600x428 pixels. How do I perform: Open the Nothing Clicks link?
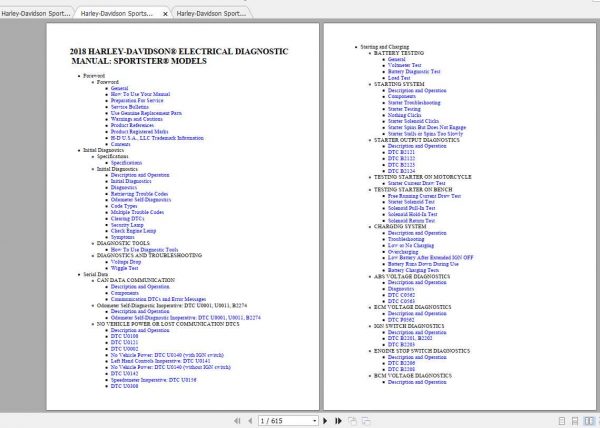click(404, 115)
